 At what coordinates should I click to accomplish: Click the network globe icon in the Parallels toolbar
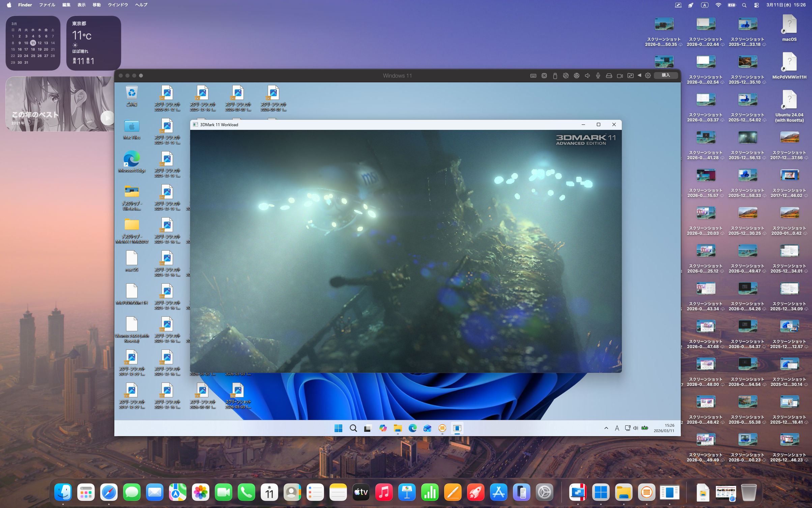pyautogui.click(x=577, y=76)
